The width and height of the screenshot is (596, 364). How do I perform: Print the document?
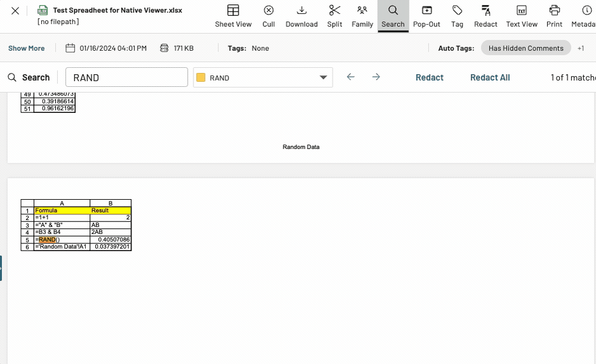point(554,16)
